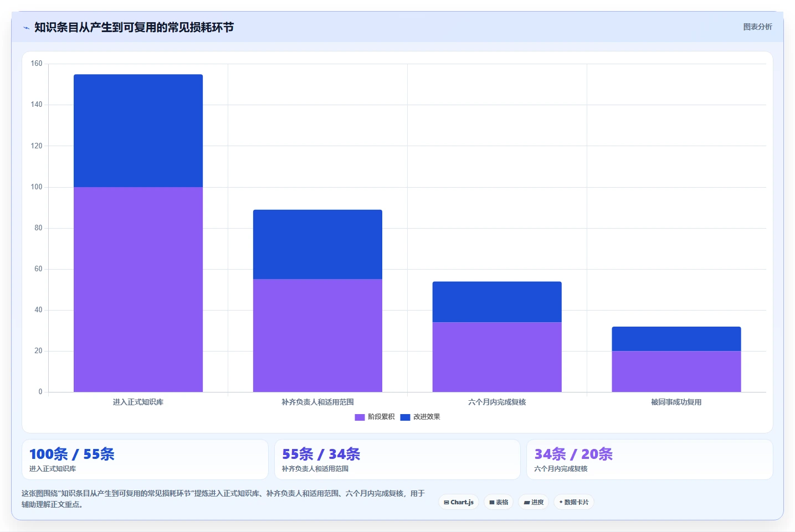Image resolution: width=795 pixels, height=532 pixels.
Task: Click the y-axis value 160
Action: 37,64
